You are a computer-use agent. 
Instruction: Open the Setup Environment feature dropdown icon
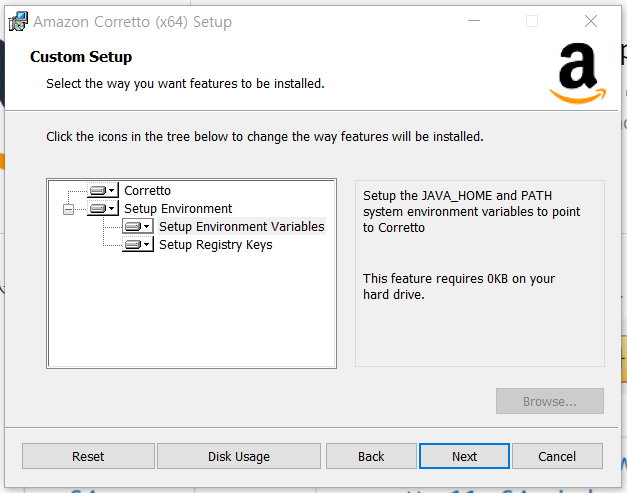click(103, 208)
